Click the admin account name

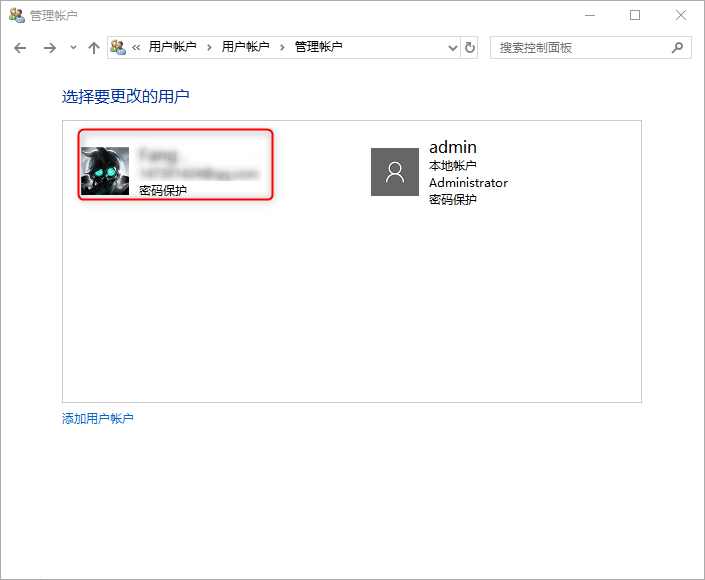coord(453,147)
